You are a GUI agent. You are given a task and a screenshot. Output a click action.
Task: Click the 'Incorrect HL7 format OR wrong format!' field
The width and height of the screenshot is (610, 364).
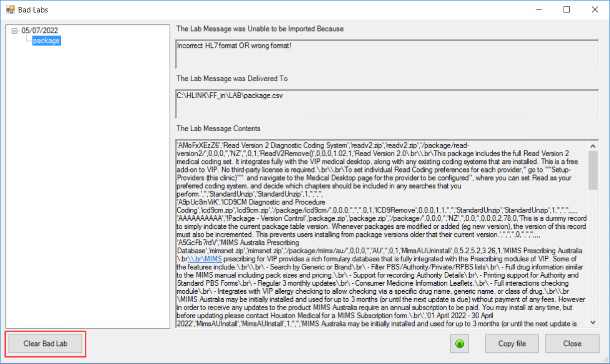coord(387,54)
